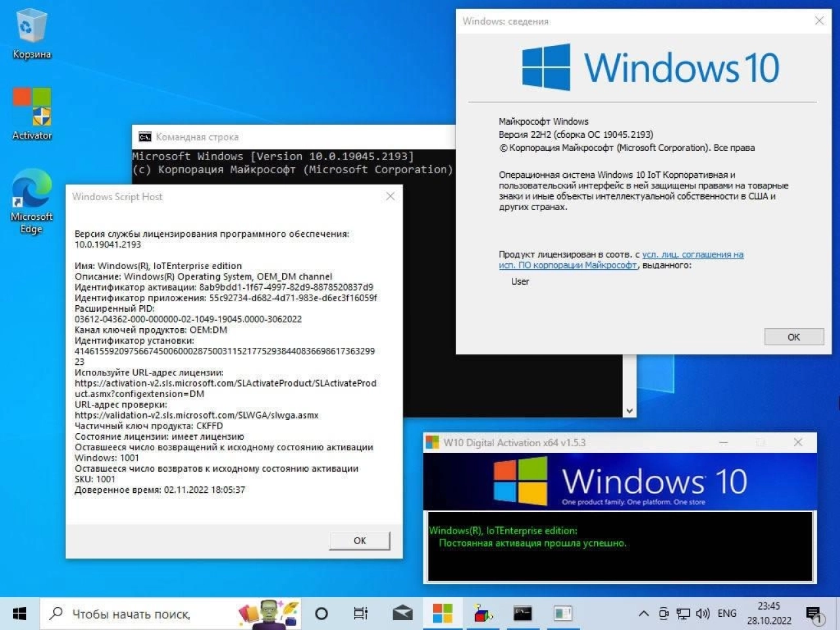The height and width of the screenshot is (630, 840).
Task: Click the Windows 10 banner in activator
Action: [x=620, y=481]
